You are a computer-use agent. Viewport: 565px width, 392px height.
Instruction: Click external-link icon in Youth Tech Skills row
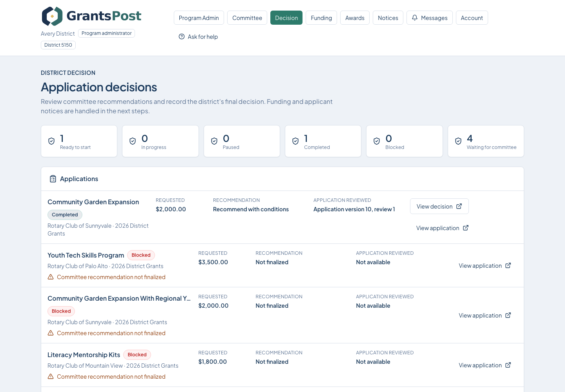(x=508, y=265)
